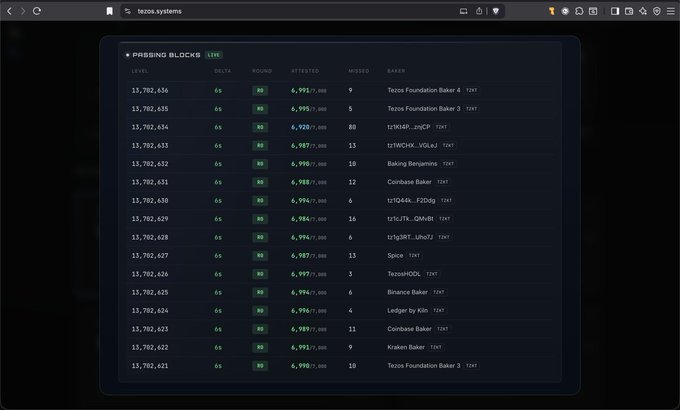Click R0 round badge on row 13,702,635

[260, 109]
